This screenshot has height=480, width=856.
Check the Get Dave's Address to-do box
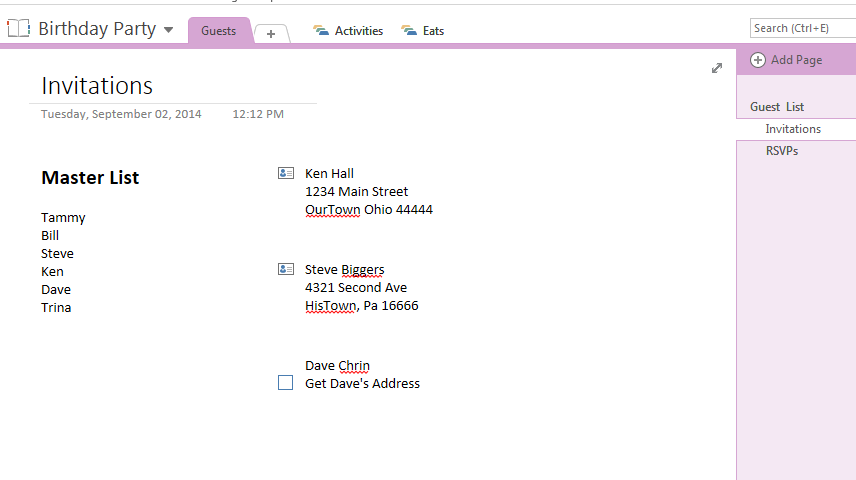click(286, 383)
